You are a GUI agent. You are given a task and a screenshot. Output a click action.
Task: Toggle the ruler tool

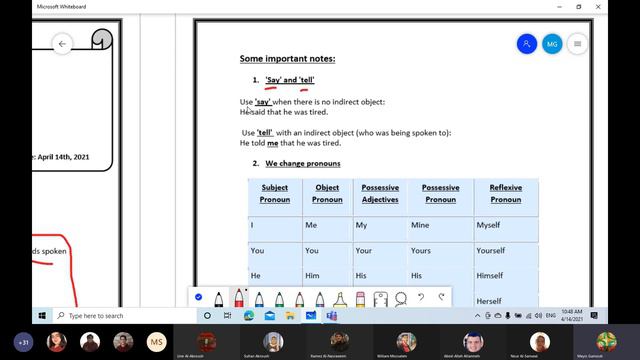point(380,299)
